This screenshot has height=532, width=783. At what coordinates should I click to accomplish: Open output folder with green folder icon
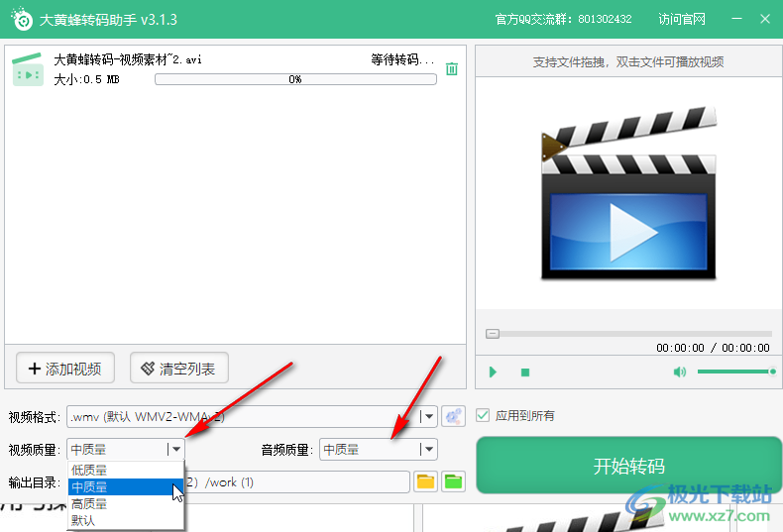tap(453, 481)
